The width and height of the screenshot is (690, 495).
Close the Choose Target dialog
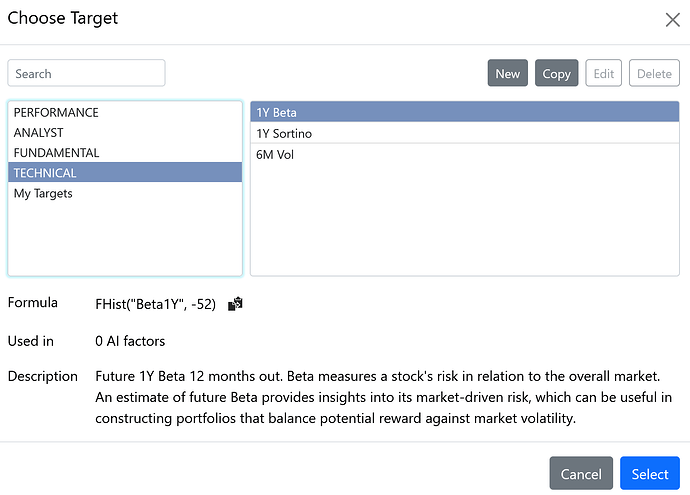(x=671, y=19)
